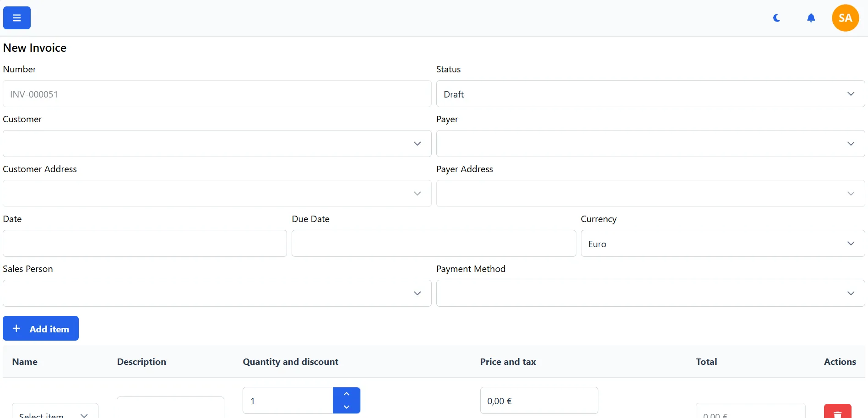This screenshot has height=418, width=868.
Task: Open the SA user profile avatar
Action: 845,18
